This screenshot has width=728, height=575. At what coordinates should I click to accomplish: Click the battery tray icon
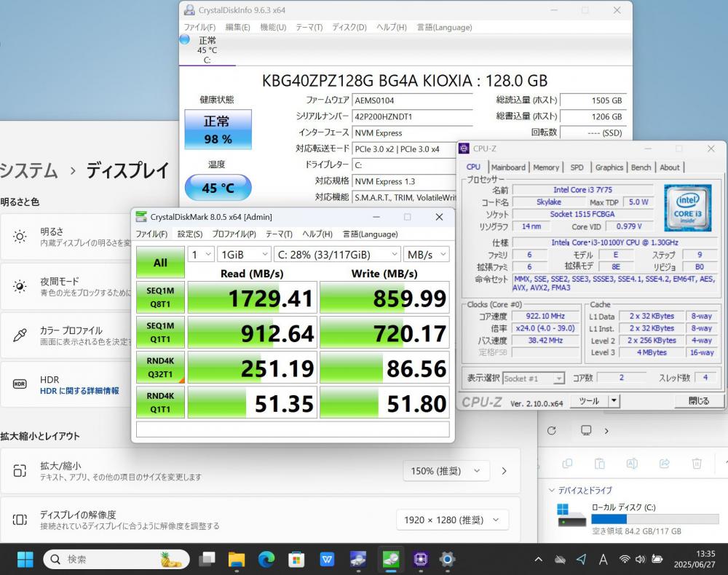coord(657,559)
